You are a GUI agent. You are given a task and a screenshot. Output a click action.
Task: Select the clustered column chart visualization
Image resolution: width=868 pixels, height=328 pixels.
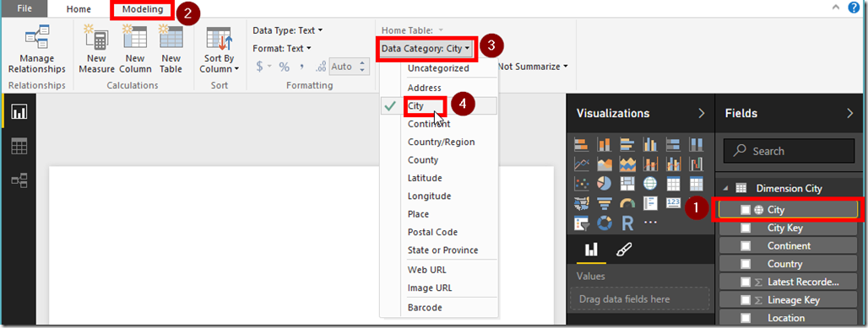[650, 145]
